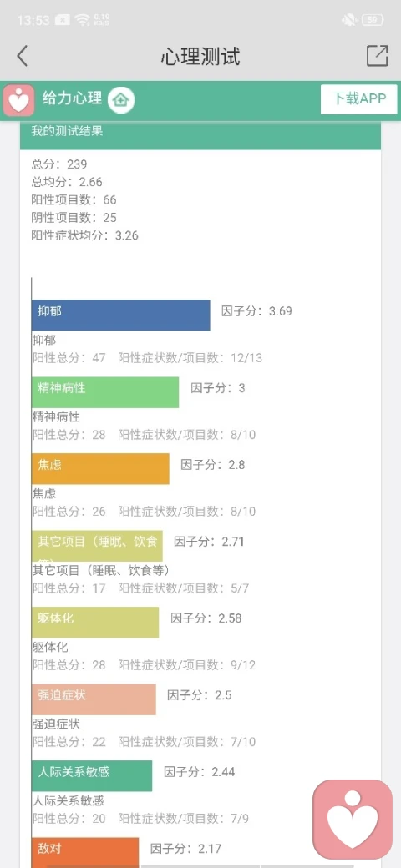Image resolution: width=401 pixels, height=868 pixels.
Task: Click the green 人际关系敏感 bar
Action: click(92, 775)
